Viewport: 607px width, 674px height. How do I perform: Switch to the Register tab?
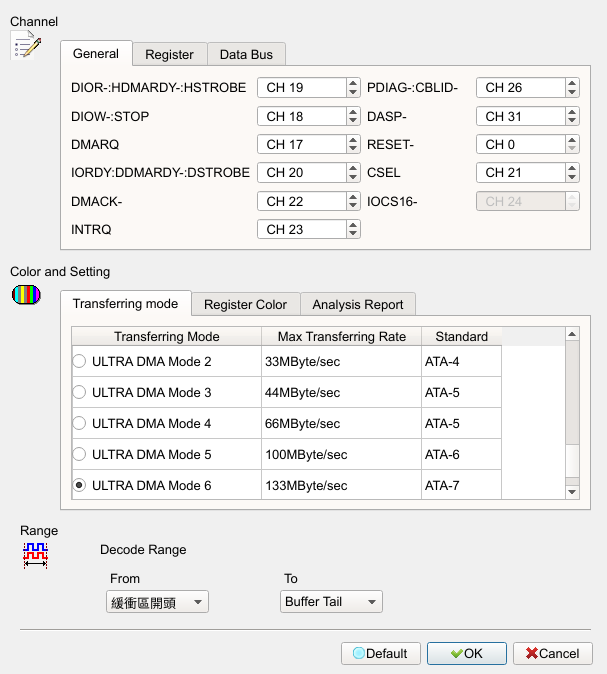(x=169, y=55)
